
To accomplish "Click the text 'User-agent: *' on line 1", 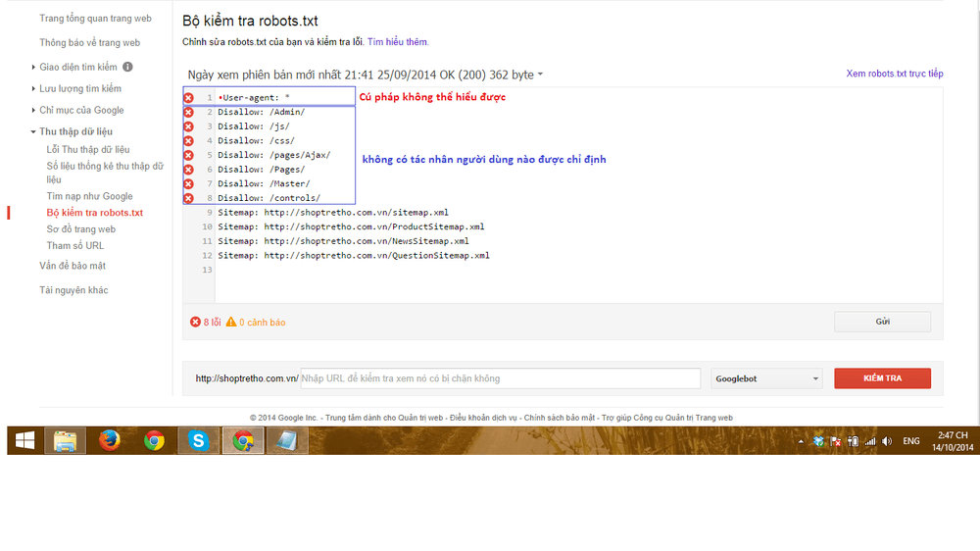I will [x=256, y=98].
